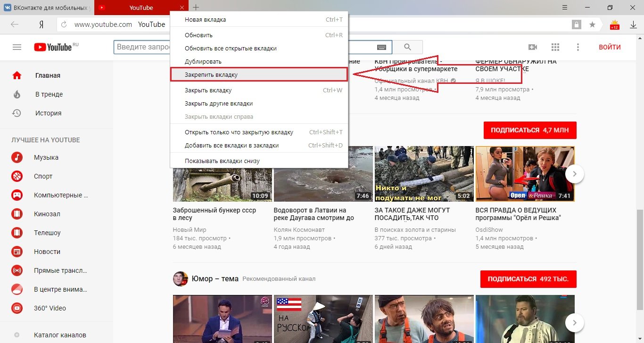Choose Закрыть вкладку in context menu
The image size is (644, 343).
[259, 90]
